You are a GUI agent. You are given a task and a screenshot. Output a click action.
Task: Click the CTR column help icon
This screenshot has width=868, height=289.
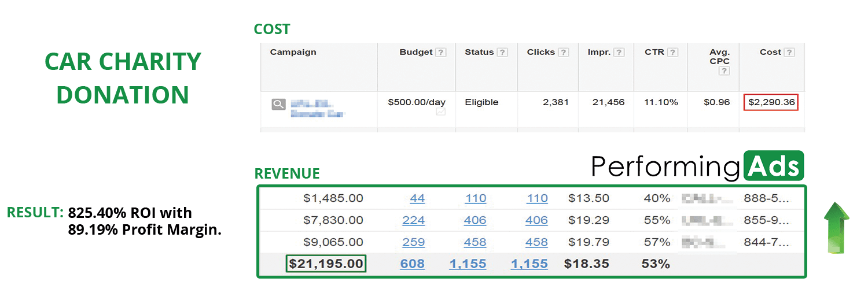[672, 53]
